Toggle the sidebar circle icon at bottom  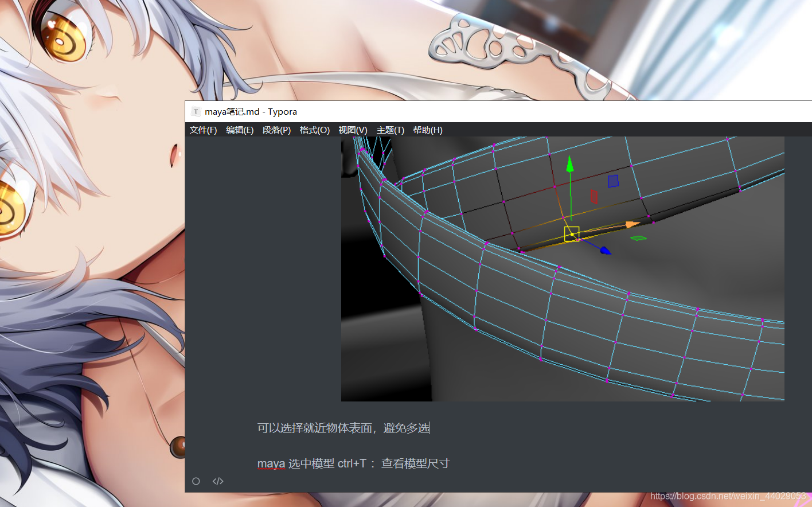[x=196, y=481]
